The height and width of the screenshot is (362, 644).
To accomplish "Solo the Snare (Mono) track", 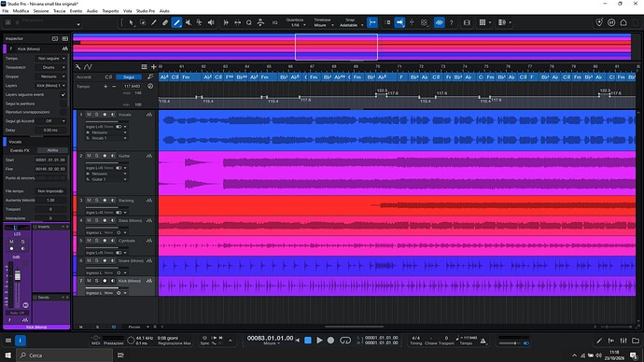I will pyautogui.click(x=96, y=260).
